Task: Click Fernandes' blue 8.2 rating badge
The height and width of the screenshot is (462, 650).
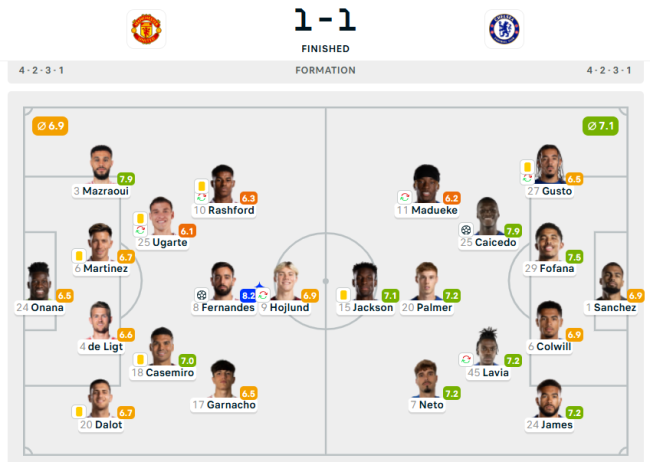Action: click(248, 295)
